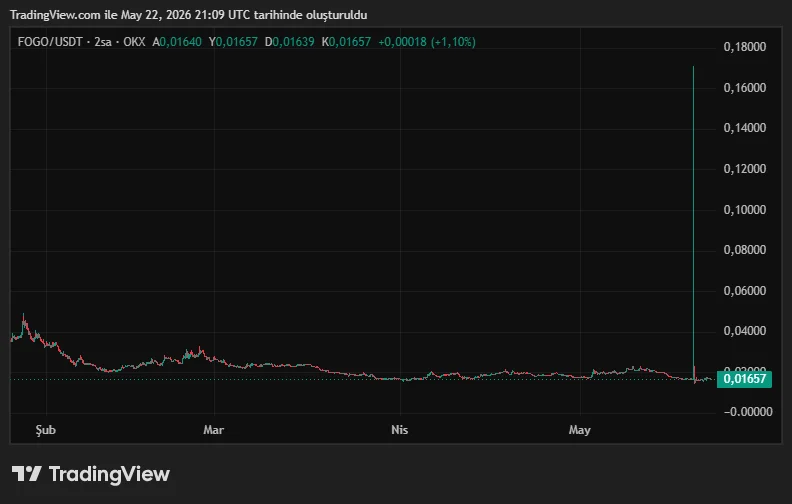Click the 0,04000 price axis label

coord(745,331)
